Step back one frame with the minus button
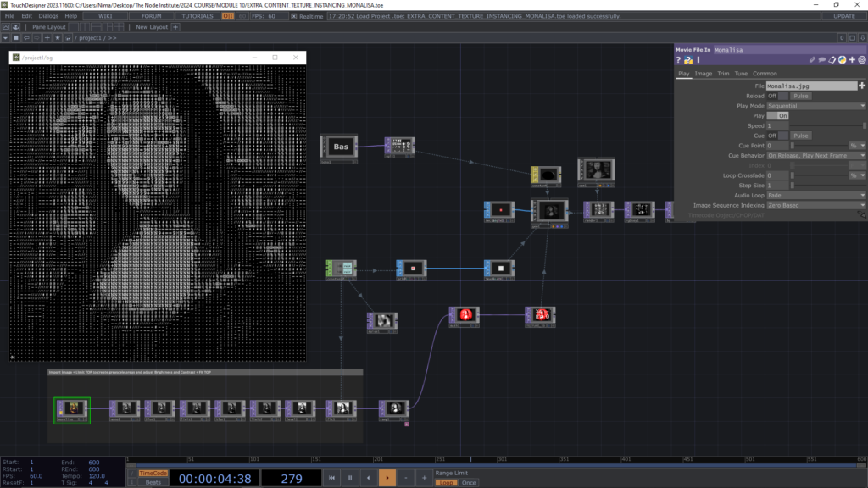 click(x=406, y=478)
